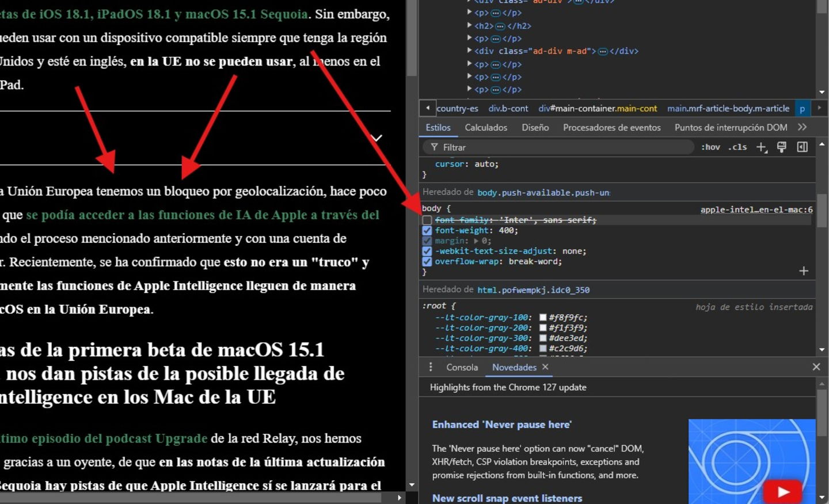The width and height of the screenshot is (829, 504).
Task: Select the country-es breadcrumb
Action: pyautogui.click(x=457, y=108)
